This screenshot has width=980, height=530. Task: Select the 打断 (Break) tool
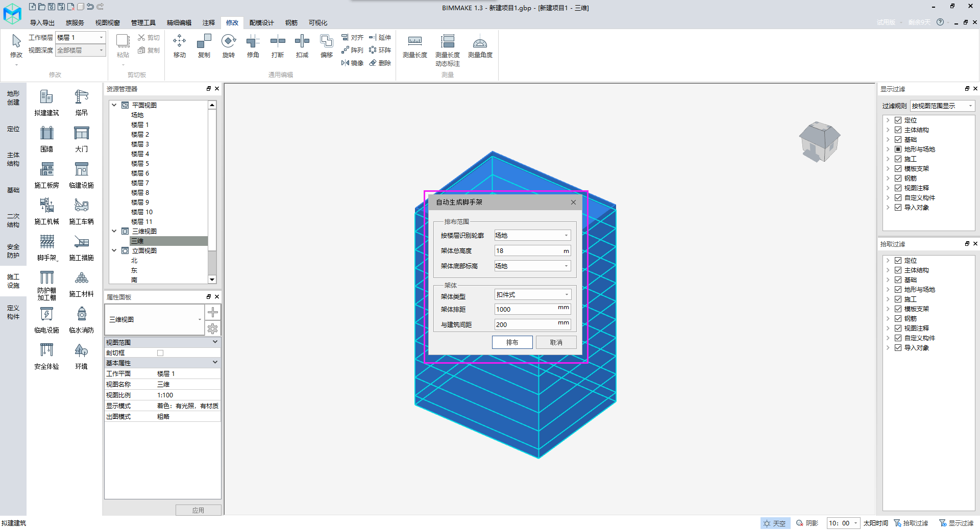277,46
